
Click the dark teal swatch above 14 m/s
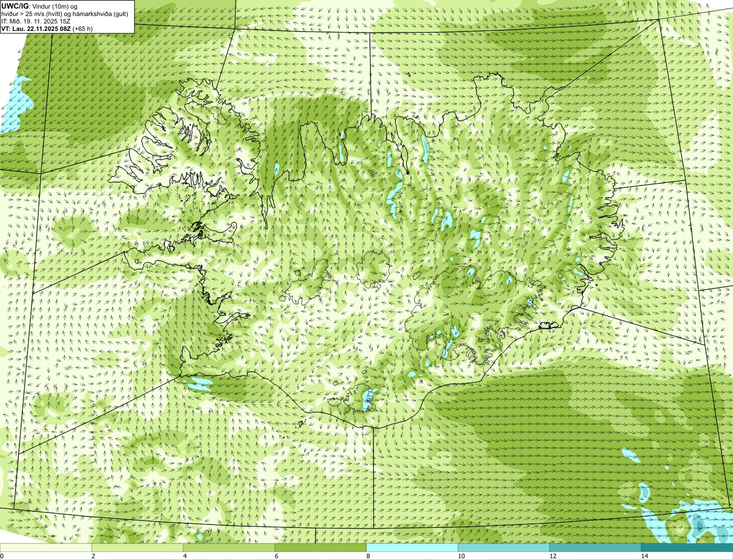click(687, 547)
